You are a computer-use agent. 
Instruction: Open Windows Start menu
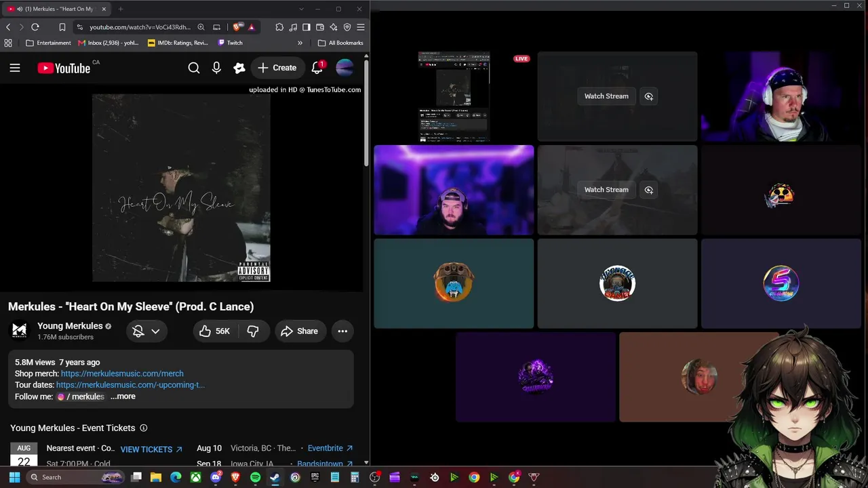[14, 477]
